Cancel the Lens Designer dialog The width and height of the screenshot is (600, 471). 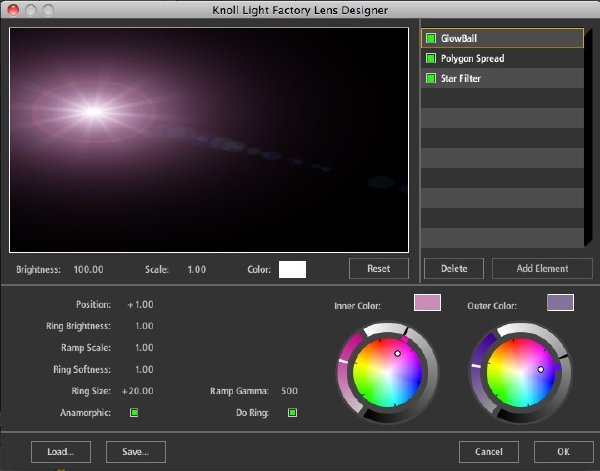[489, 452]
